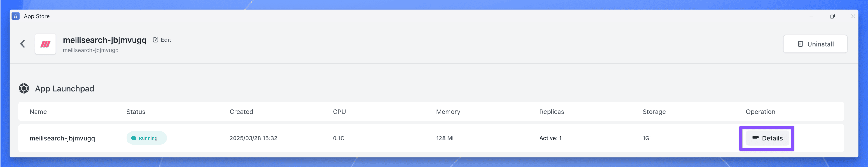
Task: Click the App Launchpad hexagon icon
Action: pyautogui.click(x=24, y=88)
